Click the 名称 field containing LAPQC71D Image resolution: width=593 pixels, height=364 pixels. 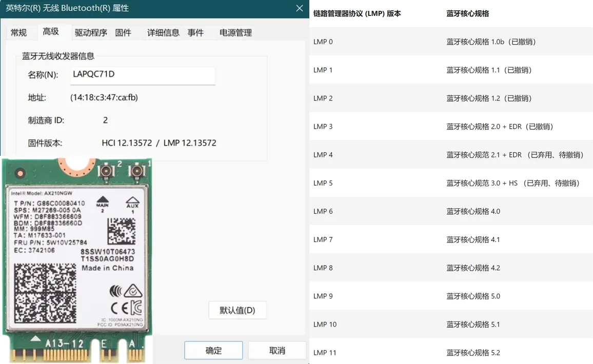click(x=143, y=75)
